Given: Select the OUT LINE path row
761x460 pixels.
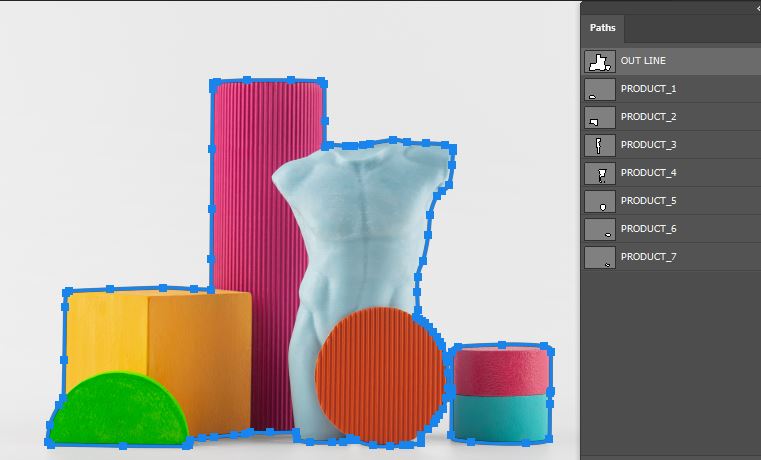Looking at the screenshot, I should 671,61.
